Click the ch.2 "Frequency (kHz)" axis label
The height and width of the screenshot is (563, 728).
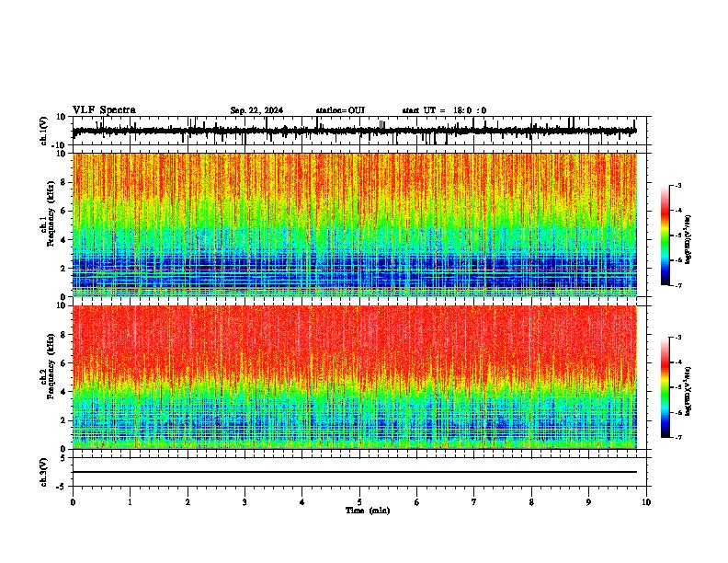pos(51,366)
